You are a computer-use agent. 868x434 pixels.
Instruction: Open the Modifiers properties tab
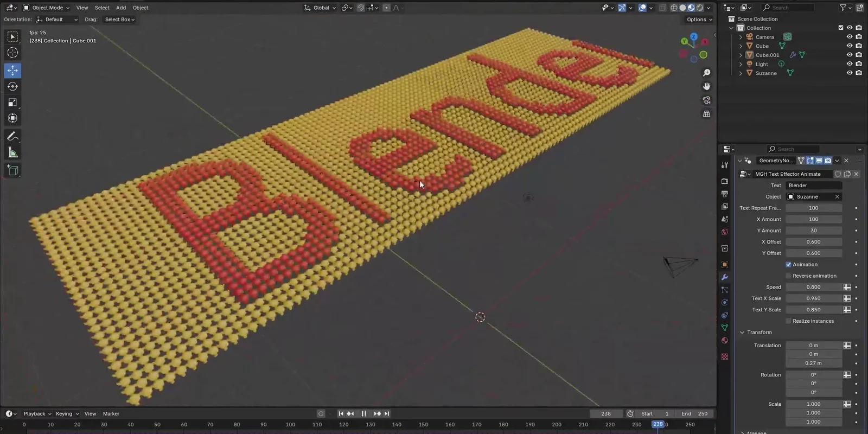tap(725, 277)
